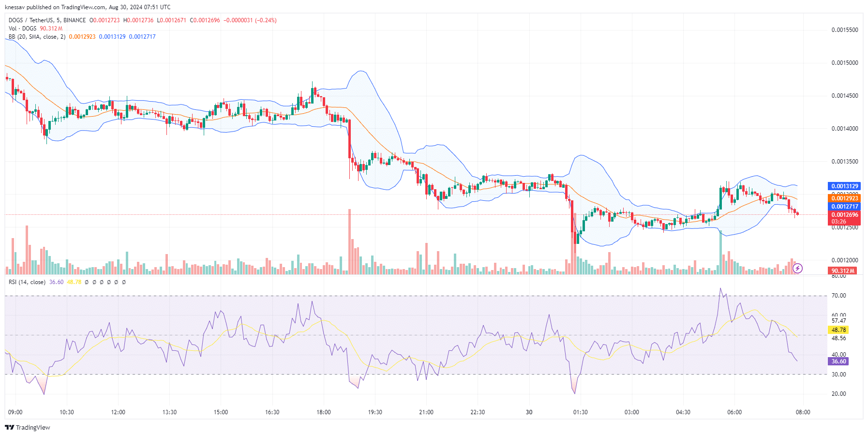The width and height of the screenshot is (868, 436).
Task: Click the 12:00 time axis label
Action: coord(118,412)
